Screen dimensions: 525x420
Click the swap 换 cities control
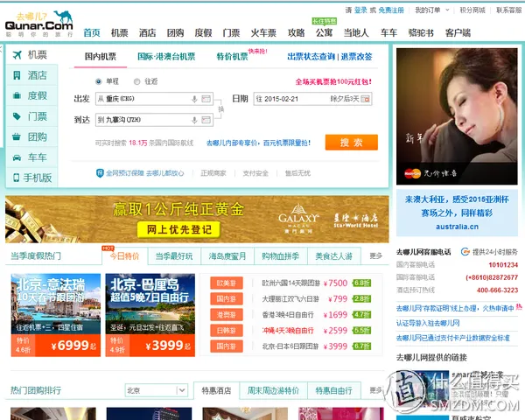221,109
